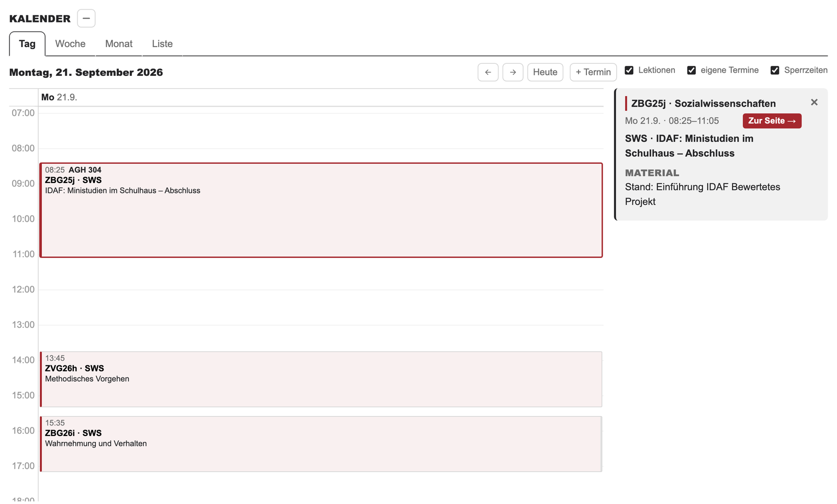
Task: Toggle the eigene Termine checkbox
Action: 692,70
